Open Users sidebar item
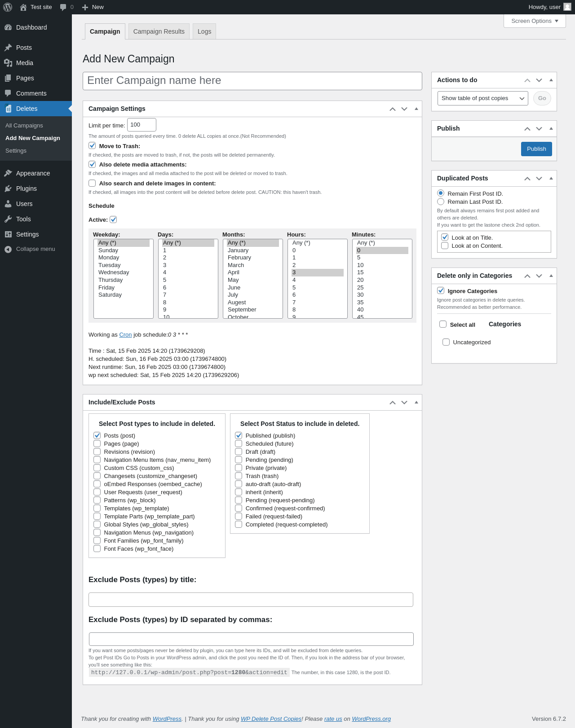 pyautogui.click(x=36, y=204)
